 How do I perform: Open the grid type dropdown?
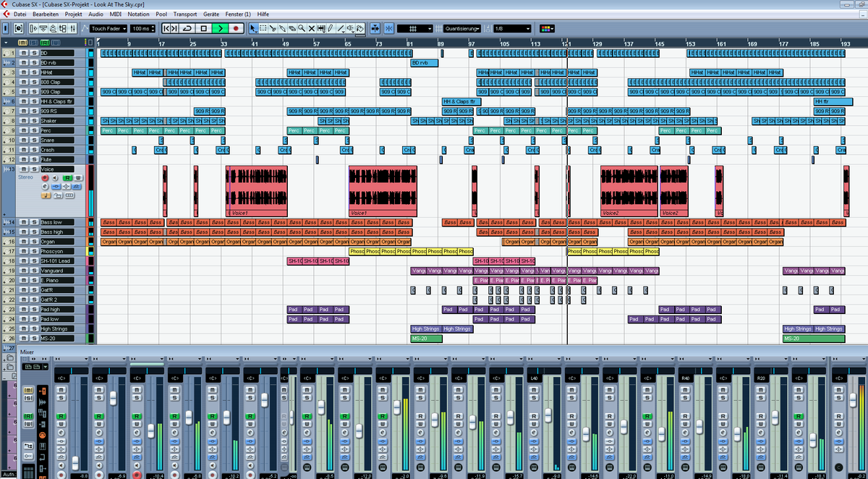pyautogui.click(x=415, y=28)
